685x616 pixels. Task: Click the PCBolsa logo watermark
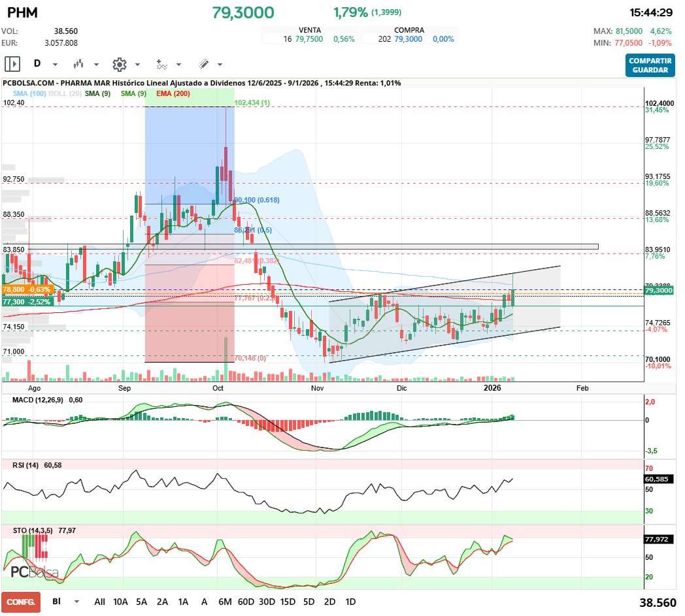pos(34,572)
